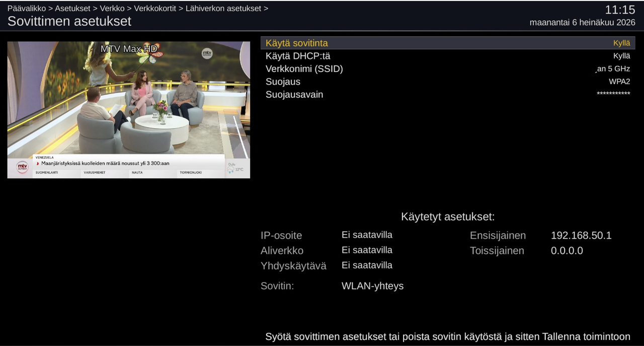Image resolution: width=644 pixels, height=346 pixels.
Task: Click the 'WLAN-yhteys' adapter value
Action: click(372, 286)
